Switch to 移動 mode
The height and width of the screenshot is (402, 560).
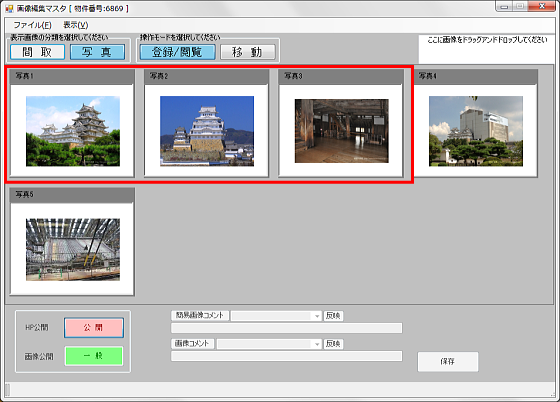coord(248,52)
